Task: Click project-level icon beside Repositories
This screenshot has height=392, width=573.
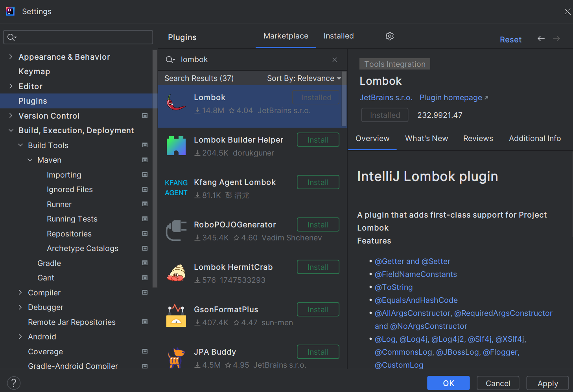Action: click(145, 233)
